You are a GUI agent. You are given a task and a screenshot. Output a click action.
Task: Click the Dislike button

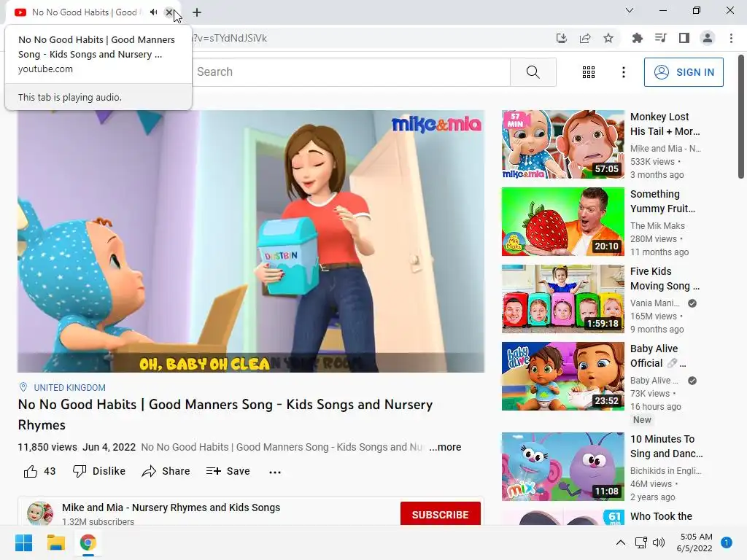pyautogui.click(x=99, y=472)
